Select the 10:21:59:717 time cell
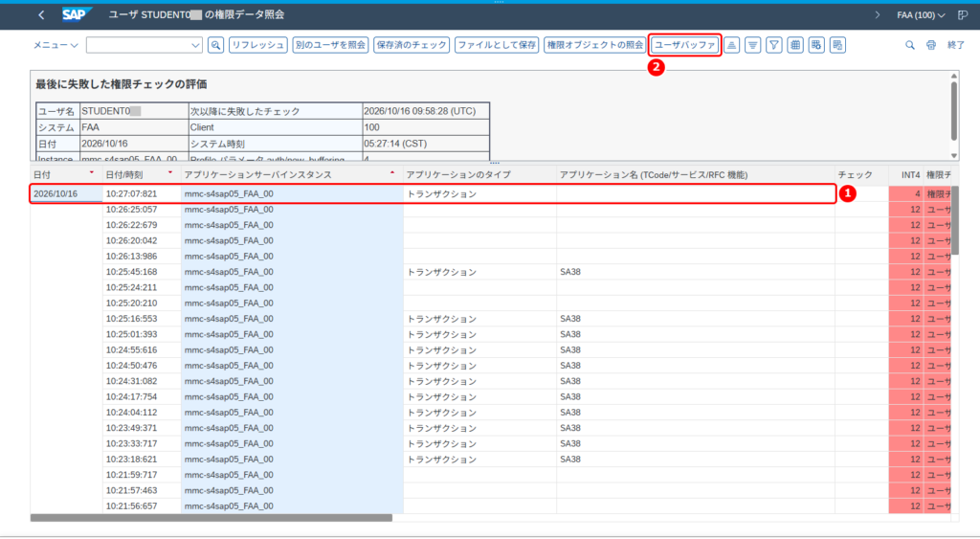The image size is (980, 539). click(142, 475)
